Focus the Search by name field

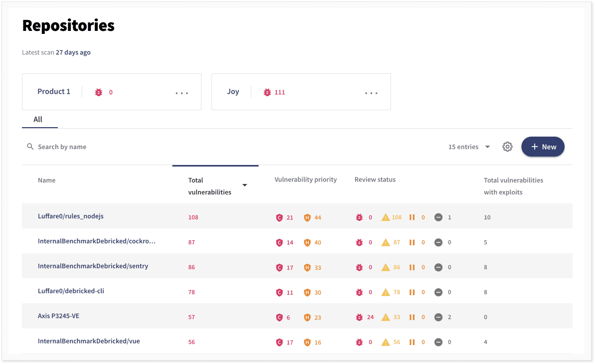pyautogui.click(x=62, y=147)
